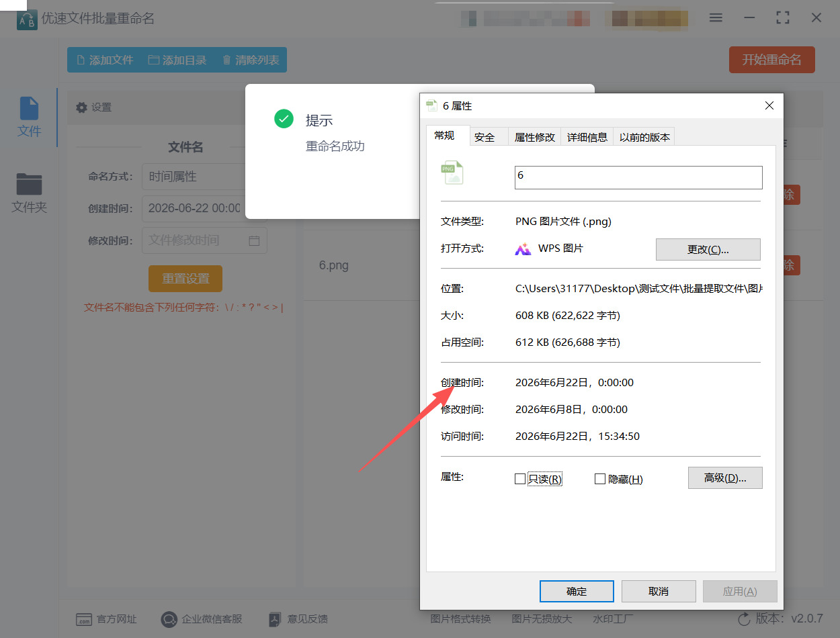Click PNG file icon in properties dialog
The width and height of the screenshot is (840, 638).
point(452,173)
